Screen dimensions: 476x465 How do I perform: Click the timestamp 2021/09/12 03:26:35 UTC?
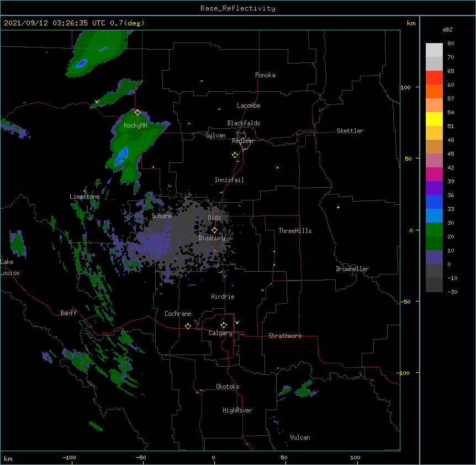(x=54, y=23)
